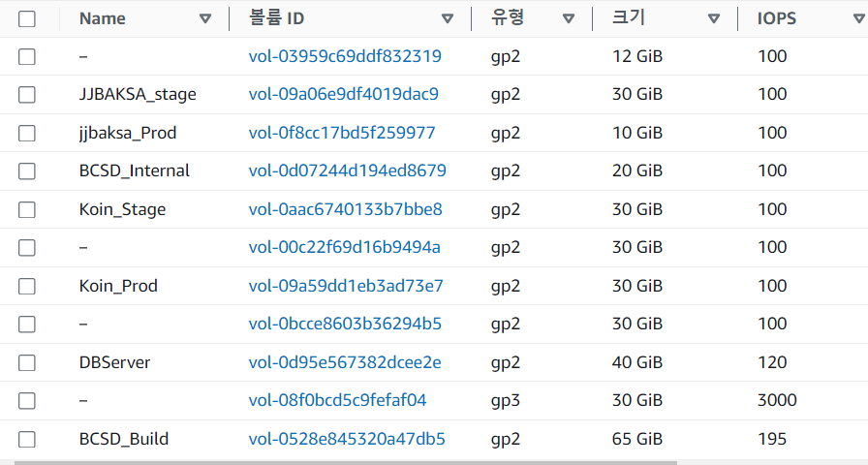Click the 유형 column header label

click(x=507, y=18)
